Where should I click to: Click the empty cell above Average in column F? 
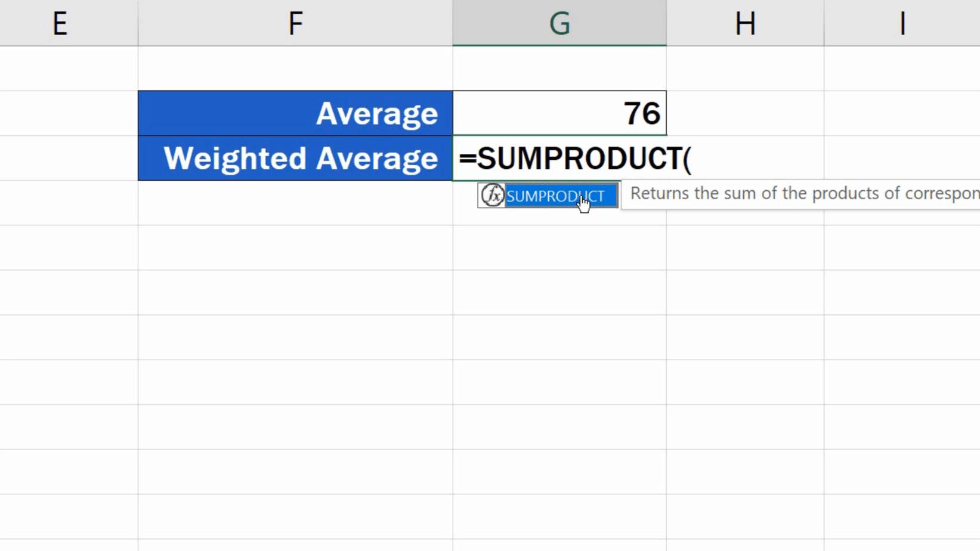[295, 67]
